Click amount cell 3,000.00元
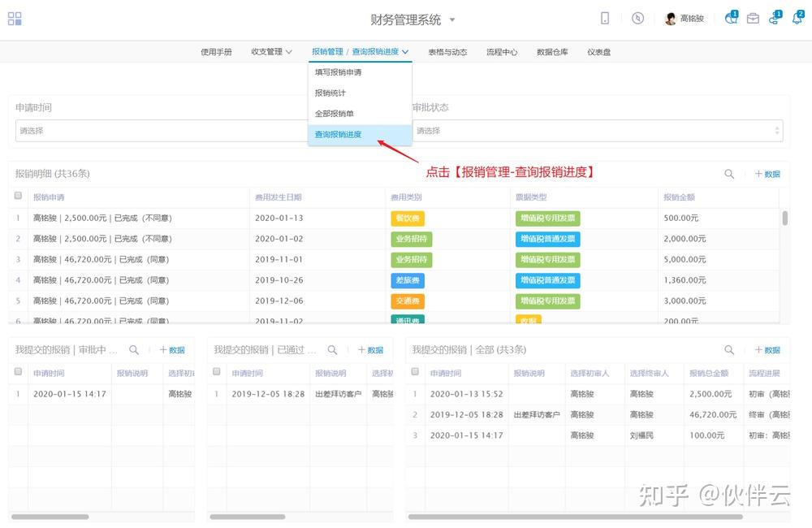 pos(685,301)
